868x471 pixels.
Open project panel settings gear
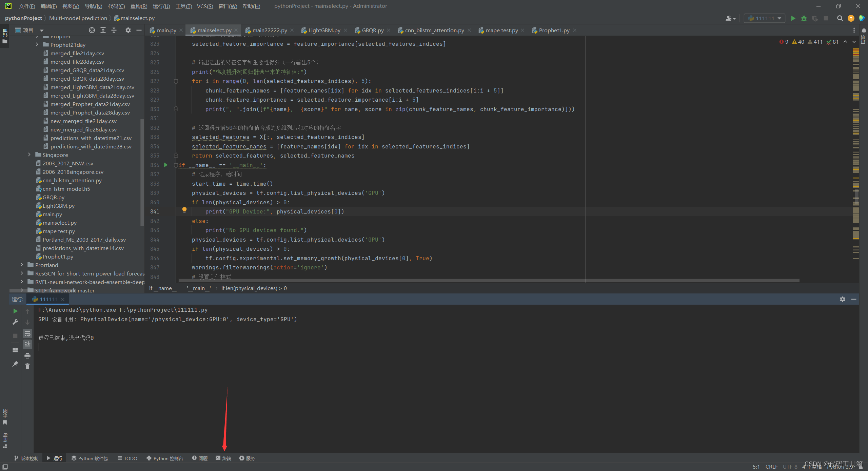coord(128,30)
